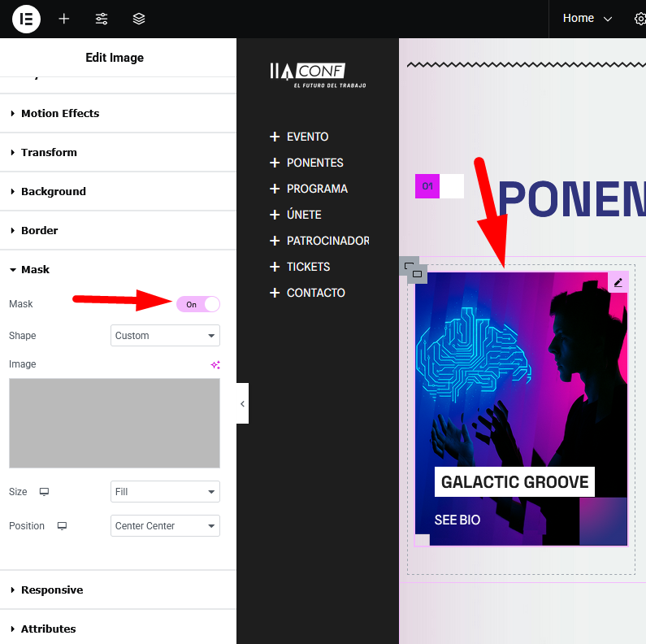Expand the Motion Effects section
This screenshot has width=646, height=644.
click(x=60, y=114)
